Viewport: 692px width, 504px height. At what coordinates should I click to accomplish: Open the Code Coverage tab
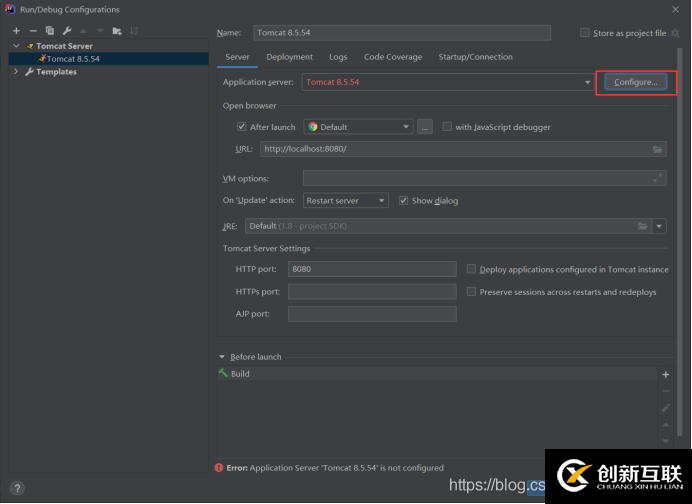[x=393, y=57]
